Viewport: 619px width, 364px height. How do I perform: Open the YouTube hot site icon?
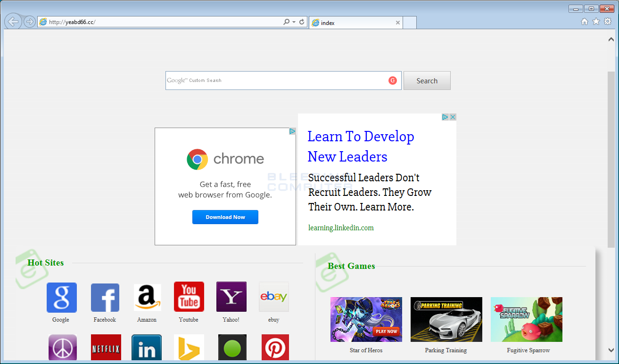189,297
